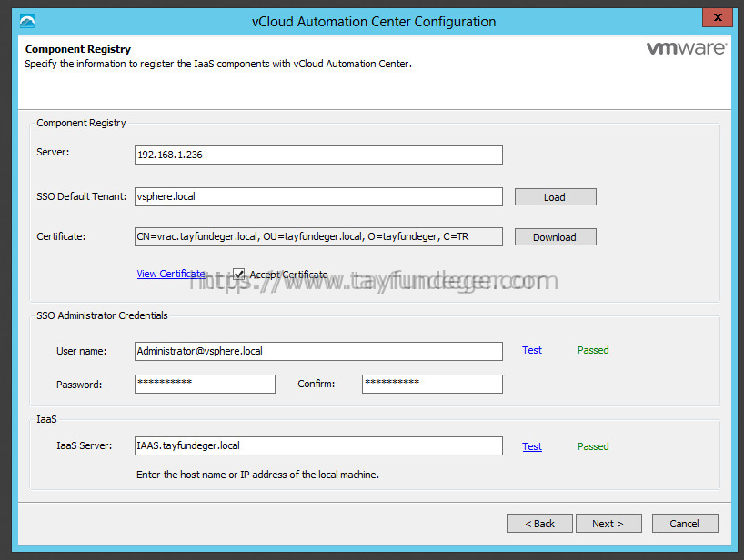Click the window title text
The height and width of the screenshot is (560, 744).
tap(374, 22)
